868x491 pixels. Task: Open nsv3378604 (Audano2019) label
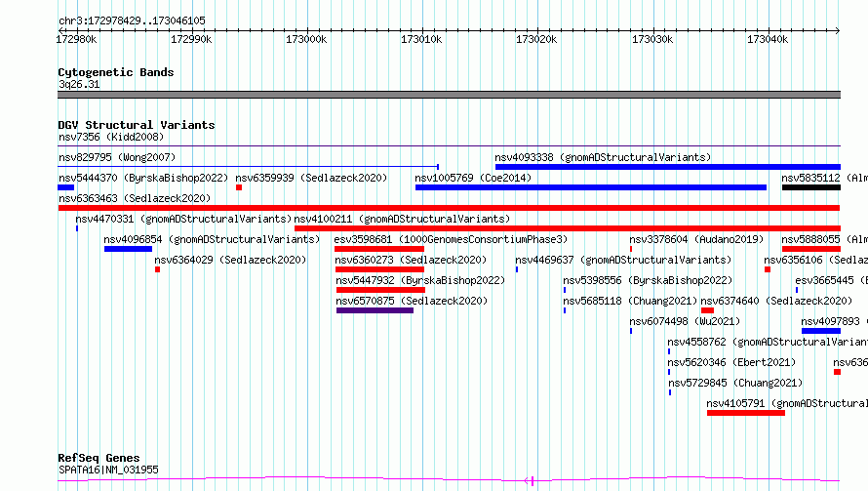[x=696, y=239]
